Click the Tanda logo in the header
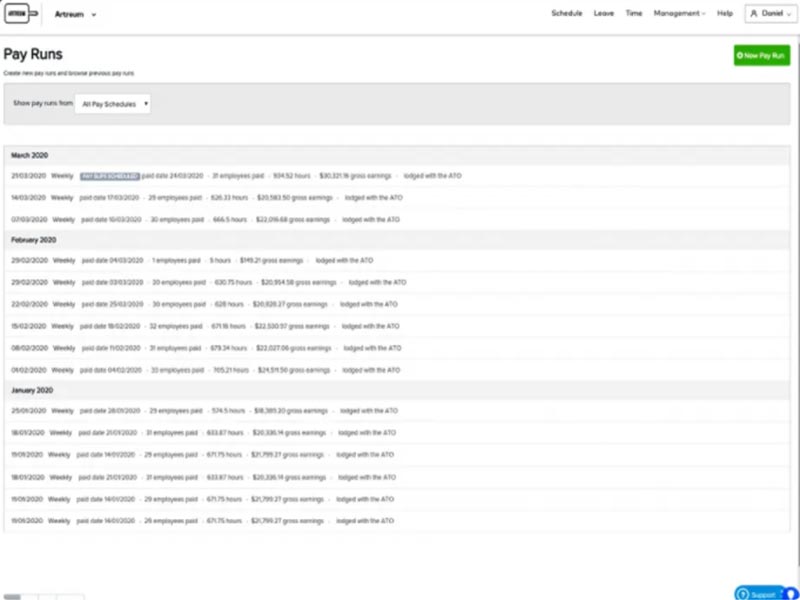The height and width of the screenshot is (600, 800). click(x=23, y=15)
